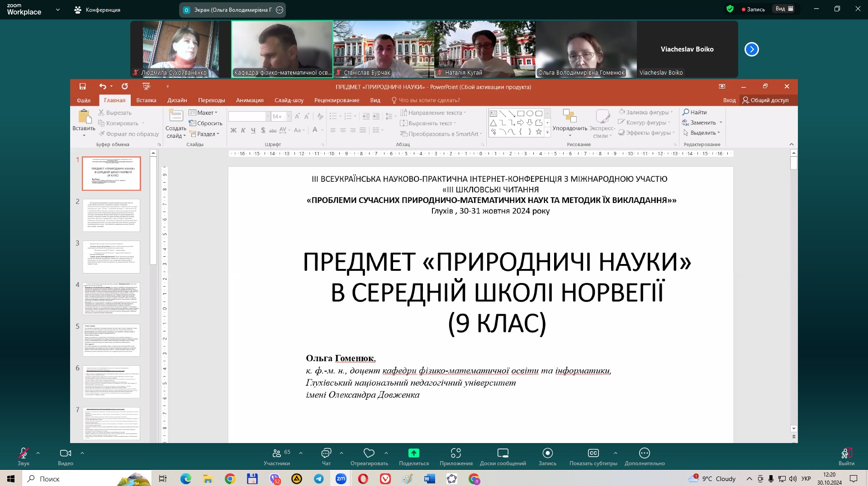Toggle Zoom subtitles (Показать субтитры)
The width and height of the screenshot is (868, 486).
[x=593, y=457]
